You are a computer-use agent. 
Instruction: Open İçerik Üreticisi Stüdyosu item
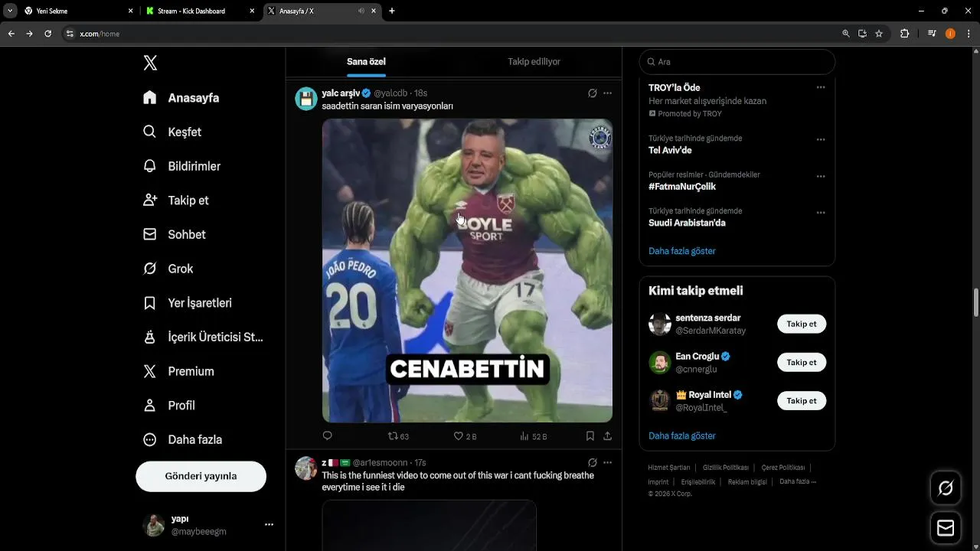[x=204, y=337]
